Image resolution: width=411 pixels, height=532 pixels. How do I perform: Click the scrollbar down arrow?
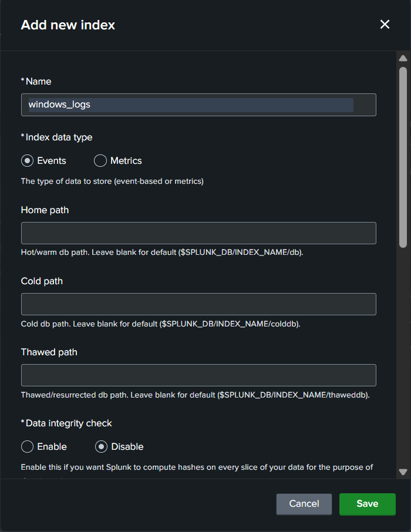click(403, 472)
